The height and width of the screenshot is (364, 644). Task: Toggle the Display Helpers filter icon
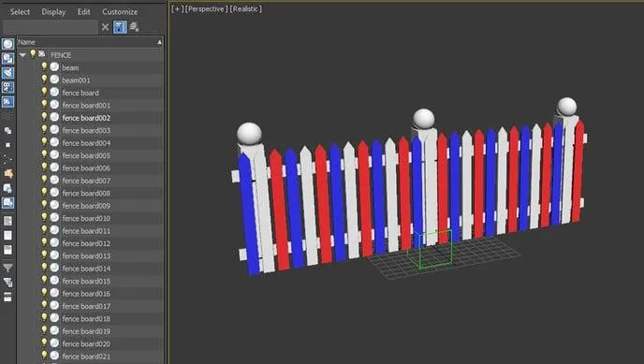pos(7,102)
